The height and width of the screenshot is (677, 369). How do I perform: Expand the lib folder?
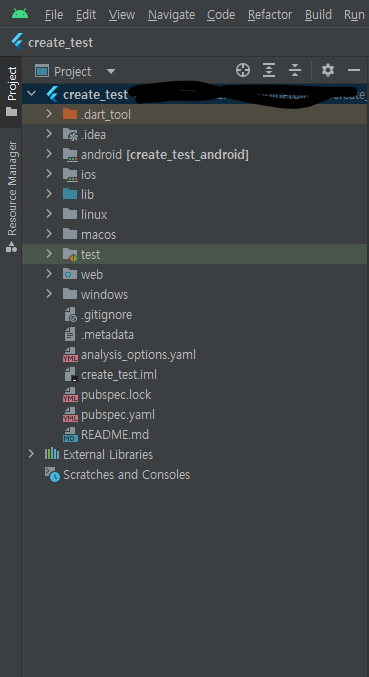click(x=49, y=194)
